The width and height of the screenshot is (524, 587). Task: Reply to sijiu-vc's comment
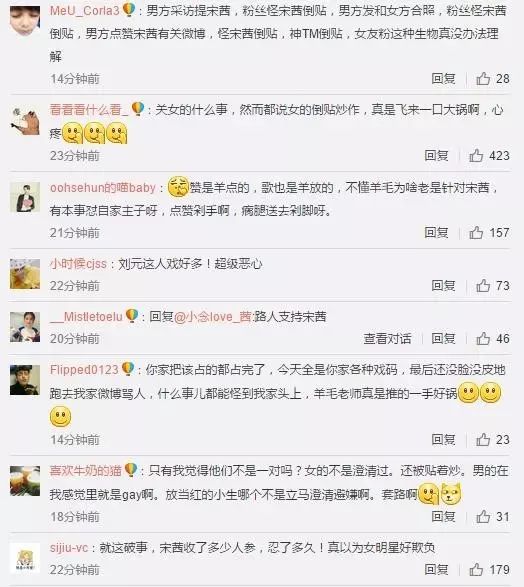436,570
